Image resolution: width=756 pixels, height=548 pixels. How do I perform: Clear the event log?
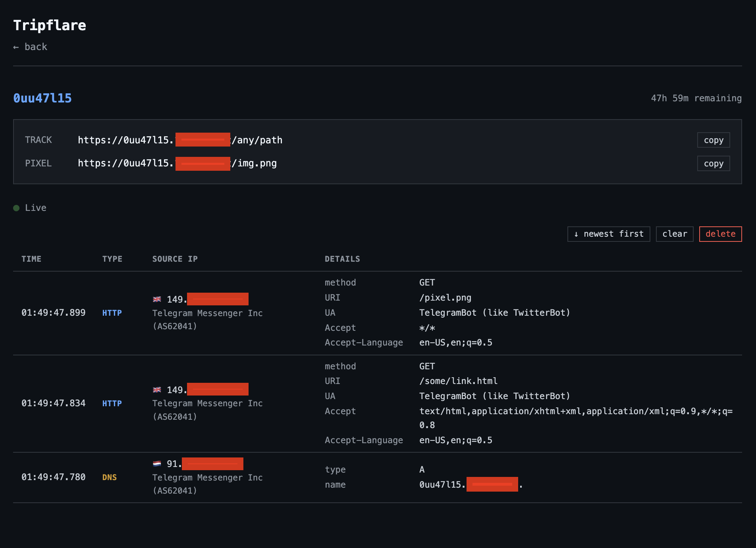[x=674, y=234]
